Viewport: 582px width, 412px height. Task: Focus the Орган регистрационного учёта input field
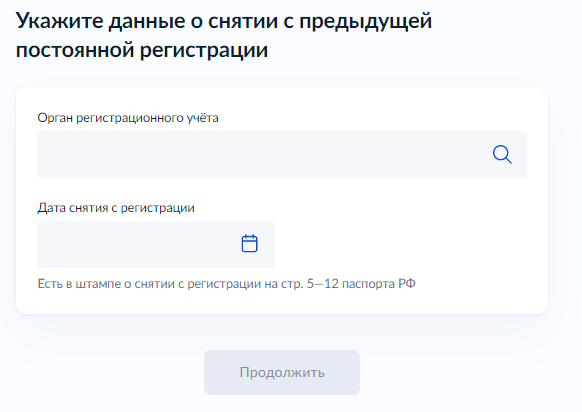point(282,154)
